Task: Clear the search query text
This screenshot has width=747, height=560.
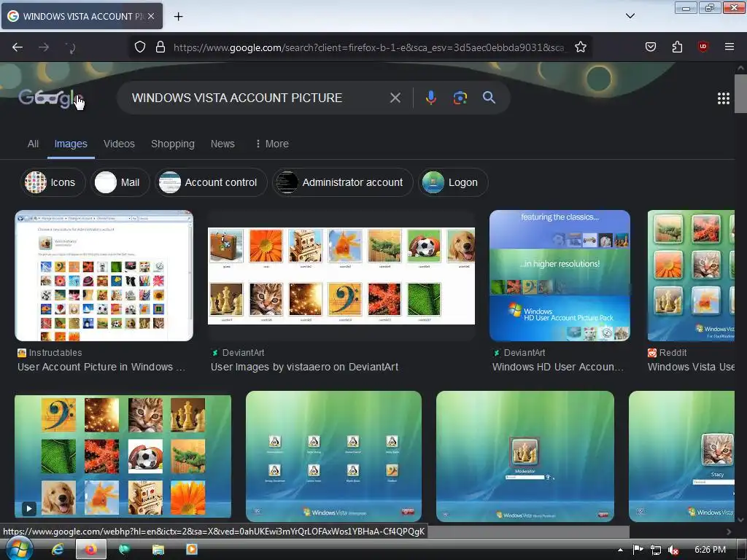Action: tap(395, 98)
